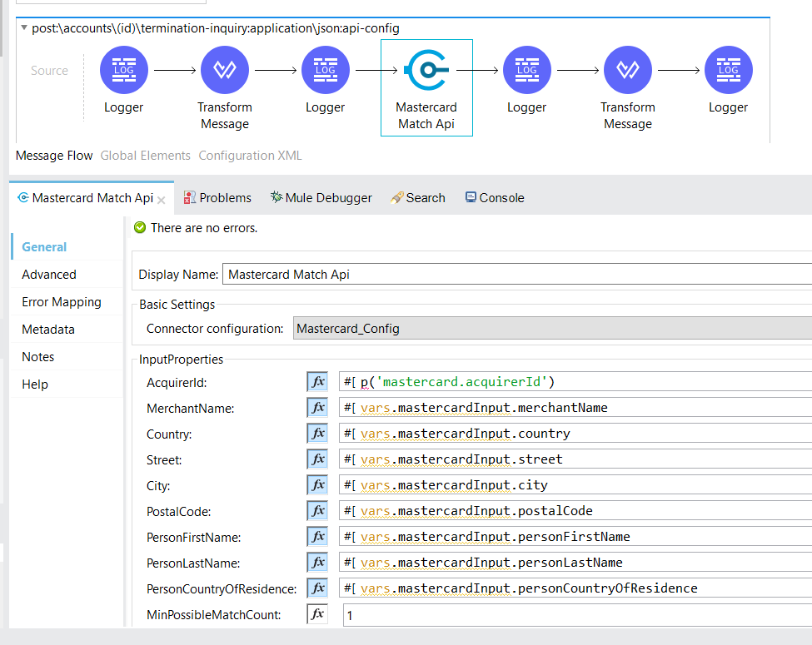
Task: Open the Help section
Action: pyautogui.click(x=67, y=385)
